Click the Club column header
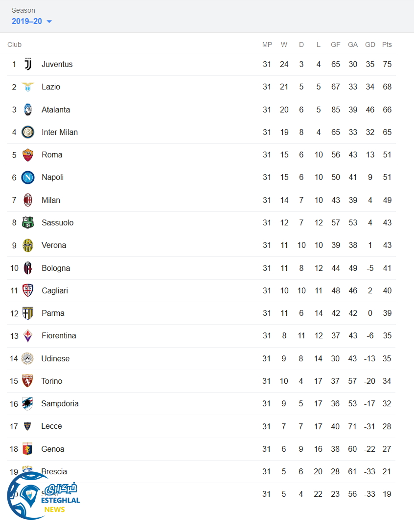414x532 pixels. coord(15,44)
